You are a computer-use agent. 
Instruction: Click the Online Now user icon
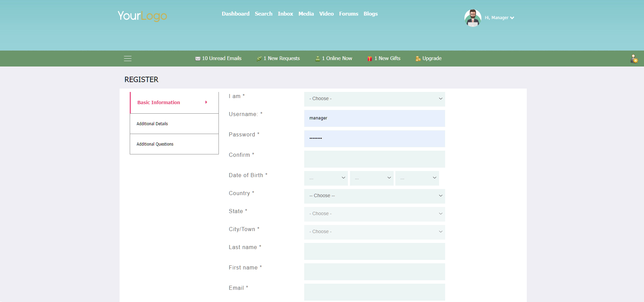pos(318,59)
